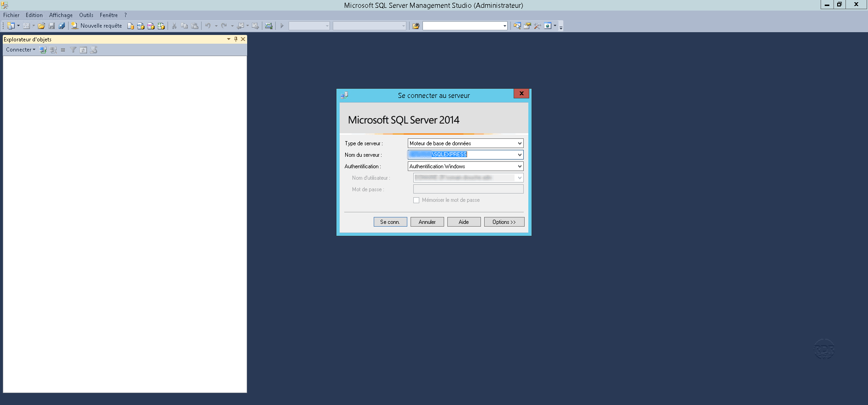
Task: Open the Outils menu
Action: tap(86, 15)
